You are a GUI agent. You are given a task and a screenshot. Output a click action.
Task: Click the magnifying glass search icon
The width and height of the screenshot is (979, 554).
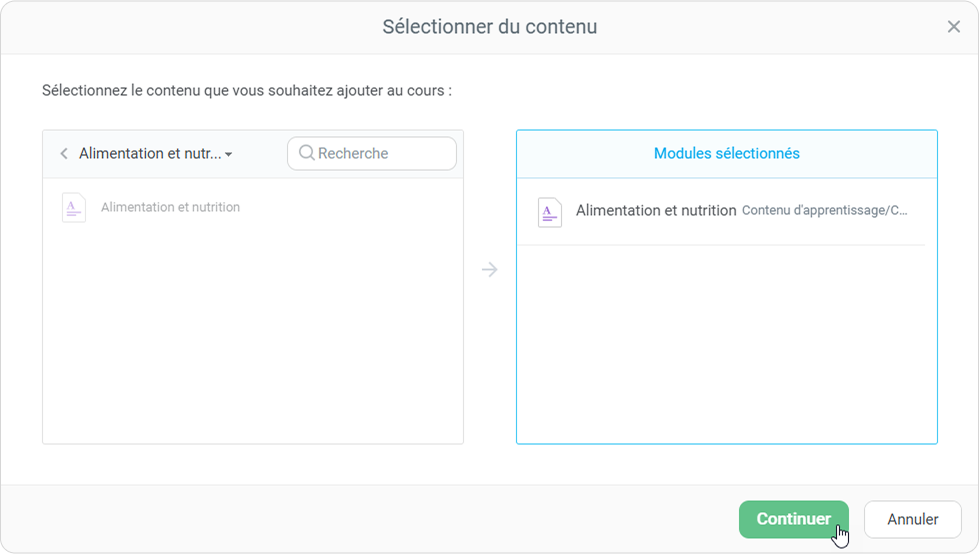[306, 153]
